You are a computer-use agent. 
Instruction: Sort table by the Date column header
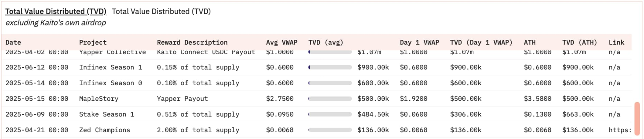13,42
